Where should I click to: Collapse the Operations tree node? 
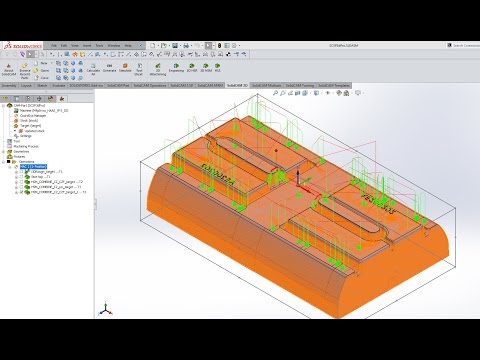4,162
